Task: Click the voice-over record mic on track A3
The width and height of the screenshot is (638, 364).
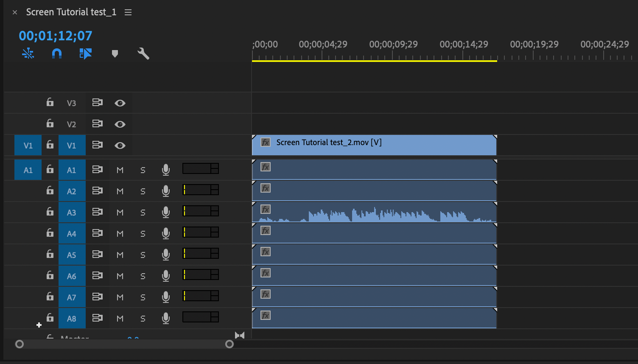Action: tap(165, 211)
